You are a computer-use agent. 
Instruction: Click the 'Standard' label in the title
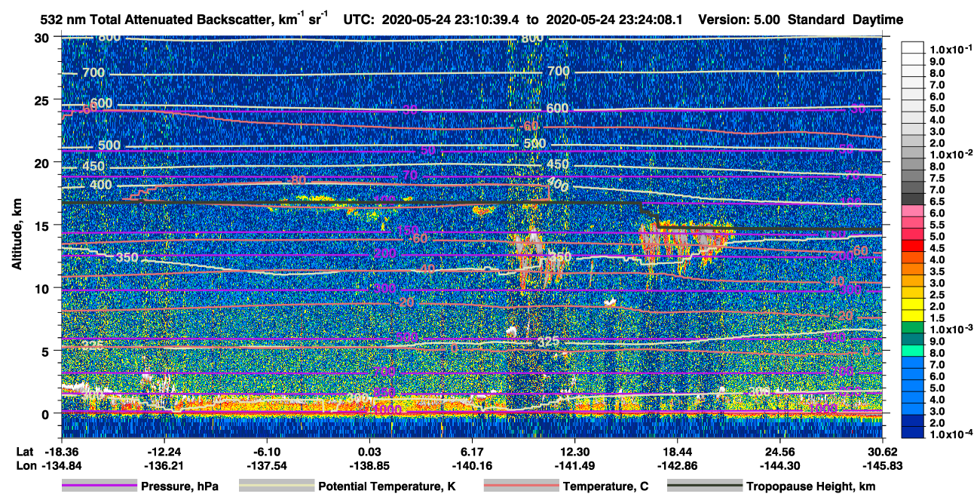816,20
